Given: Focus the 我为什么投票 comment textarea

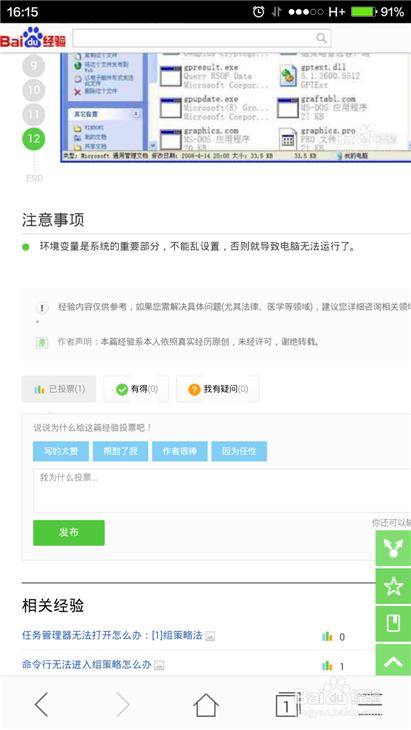Looking at the screenshot, I should (222, 491).
